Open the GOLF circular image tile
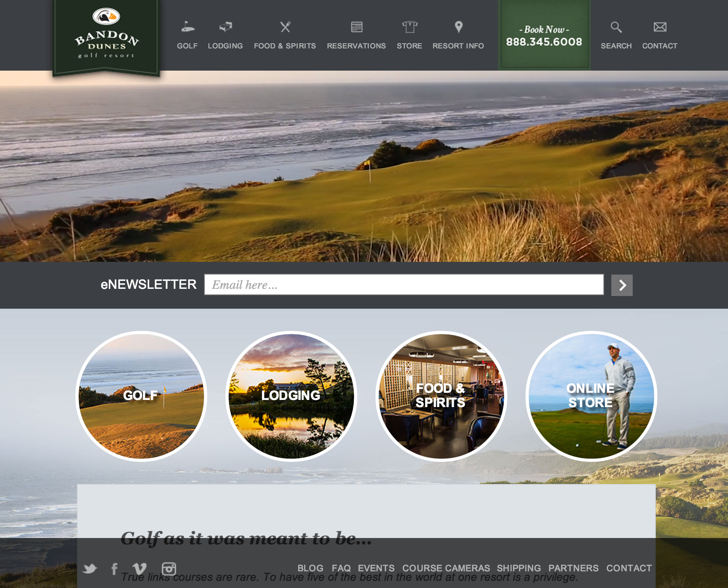 (141, 396)
